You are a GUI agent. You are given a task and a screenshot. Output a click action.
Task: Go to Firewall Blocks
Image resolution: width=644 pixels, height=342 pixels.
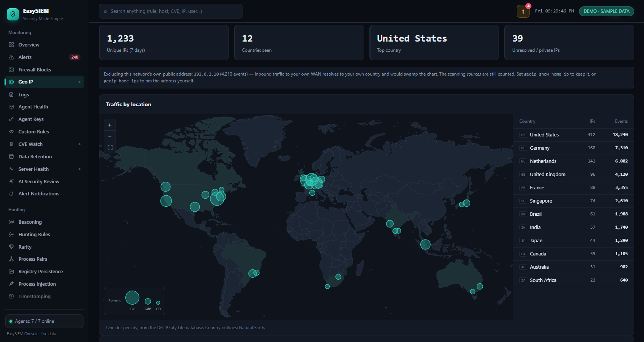[x=44, y=70]
